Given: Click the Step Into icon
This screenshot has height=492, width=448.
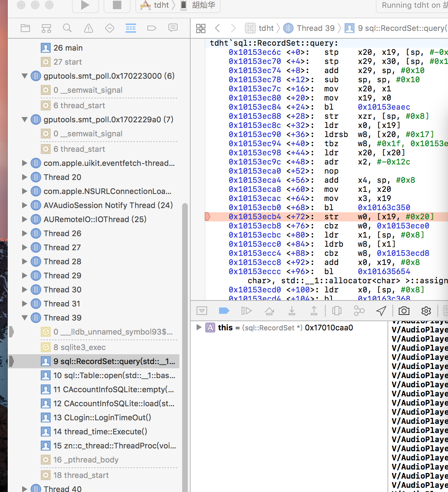Looking at the screenshot, I should pyautogui.click(x=292, y=311).
